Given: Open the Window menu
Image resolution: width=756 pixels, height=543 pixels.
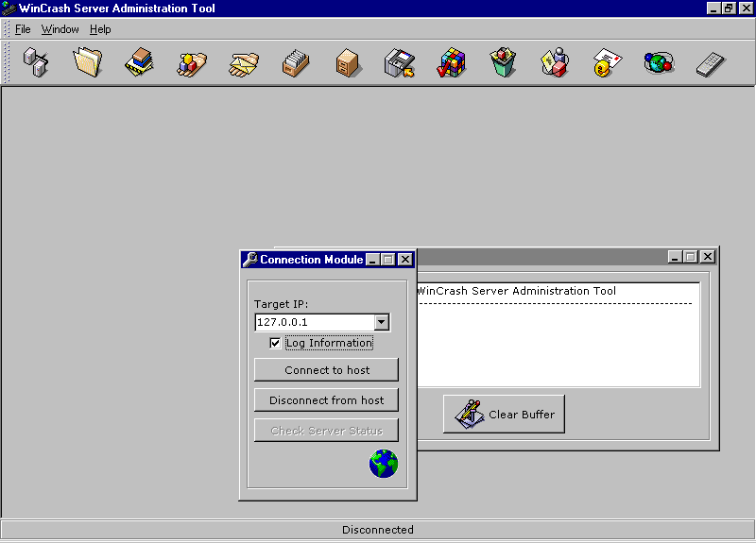Looking at the screenshot, I should [60, 29].
